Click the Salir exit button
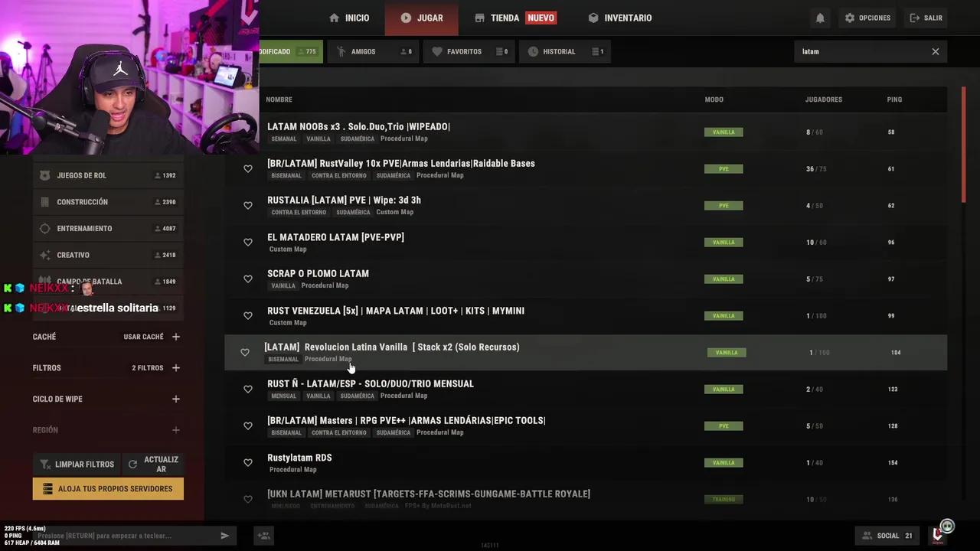Screen dimensions: 980x551 926,18
